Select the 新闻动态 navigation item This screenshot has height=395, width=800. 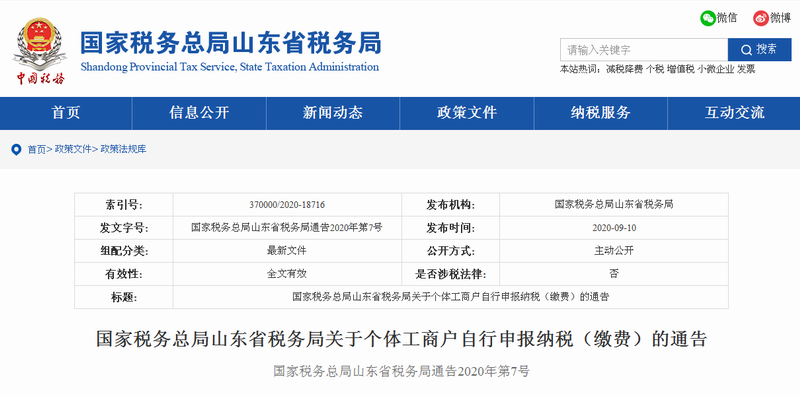[333, 113]
